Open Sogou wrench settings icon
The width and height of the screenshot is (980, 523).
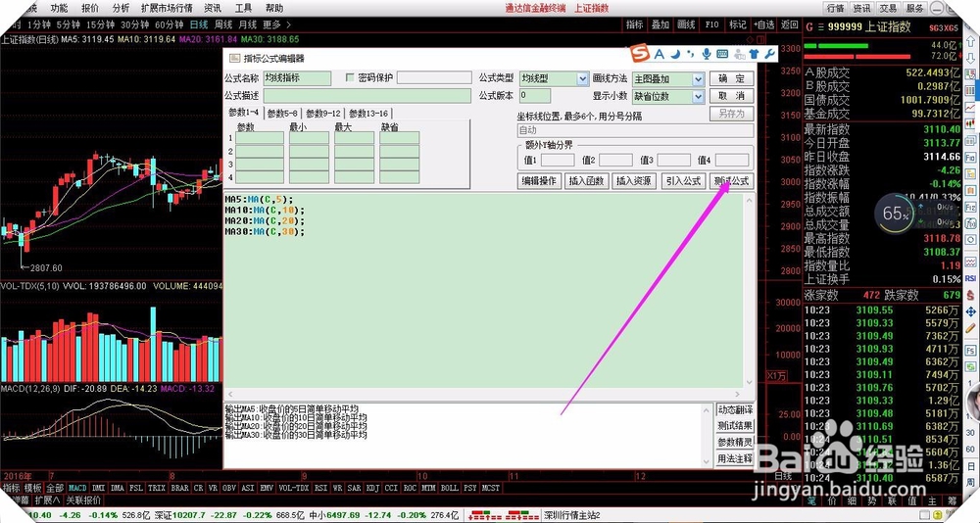770,55
